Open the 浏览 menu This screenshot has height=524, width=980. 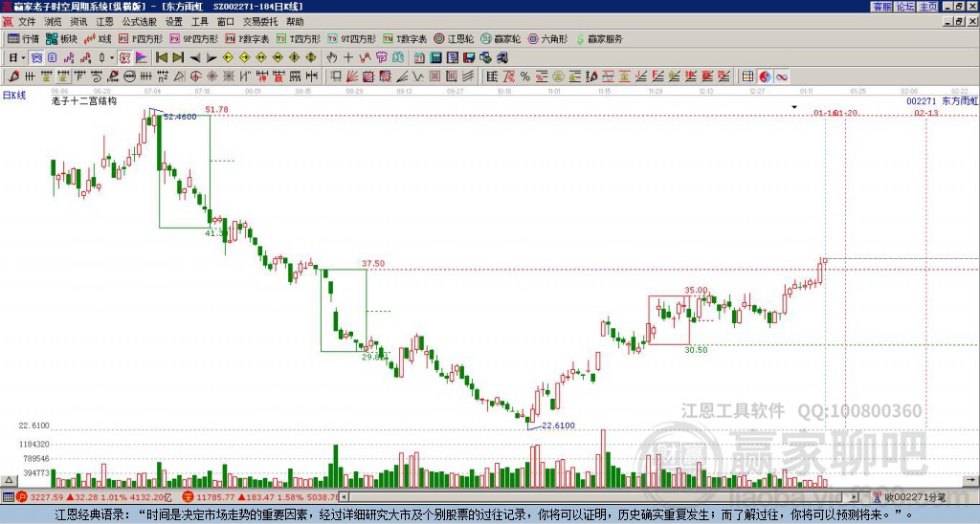click(53, 22)
